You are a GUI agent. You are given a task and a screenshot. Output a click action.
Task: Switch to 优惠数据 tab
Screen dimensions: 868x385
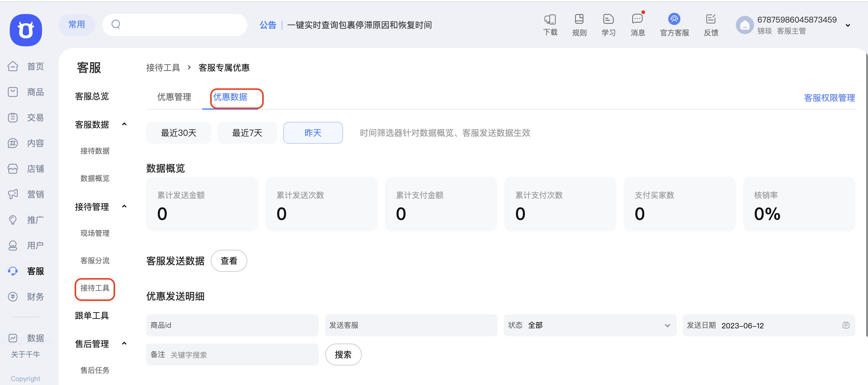[230, 97]
